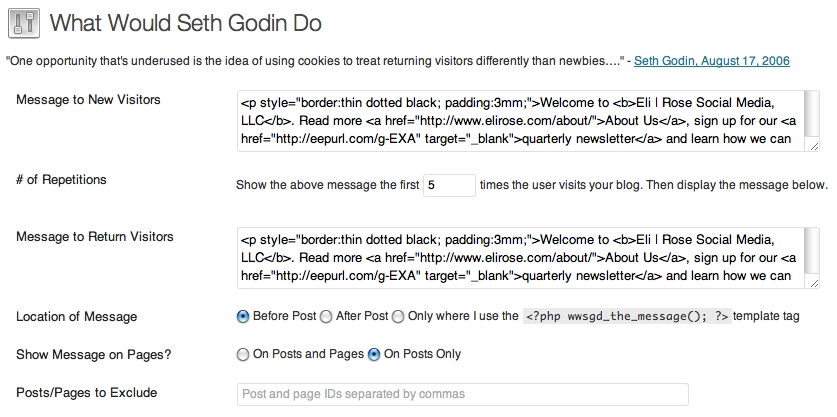Click into the Message to Return Visitors textarea
Image resolution: width=837 pixels, height=417 pixels.
click(520, 256)
